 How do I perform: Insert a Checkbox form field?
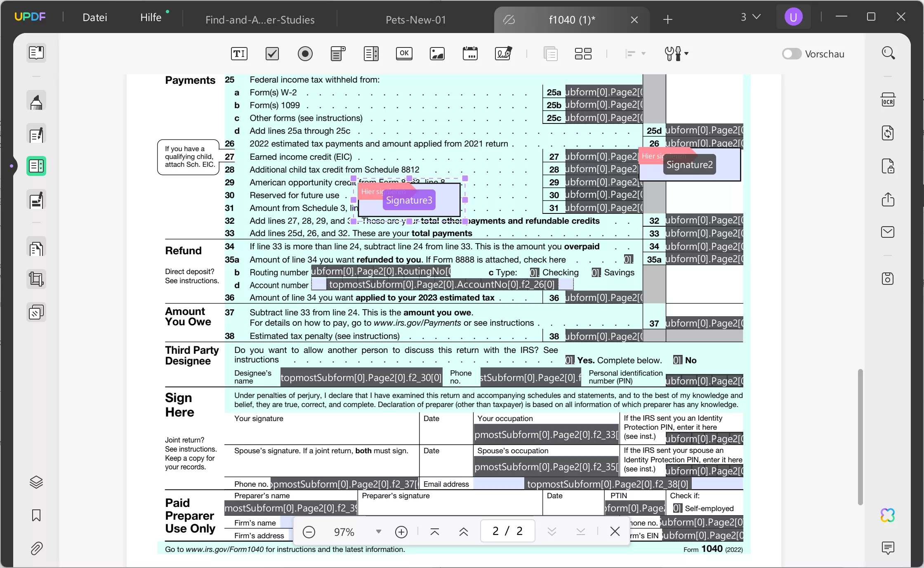click(272, 54)
